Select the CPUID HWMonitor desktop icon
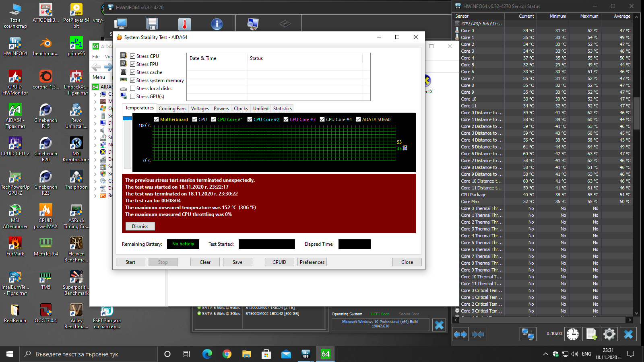Viewport: 644px width, 362px height. coord(15,82)
